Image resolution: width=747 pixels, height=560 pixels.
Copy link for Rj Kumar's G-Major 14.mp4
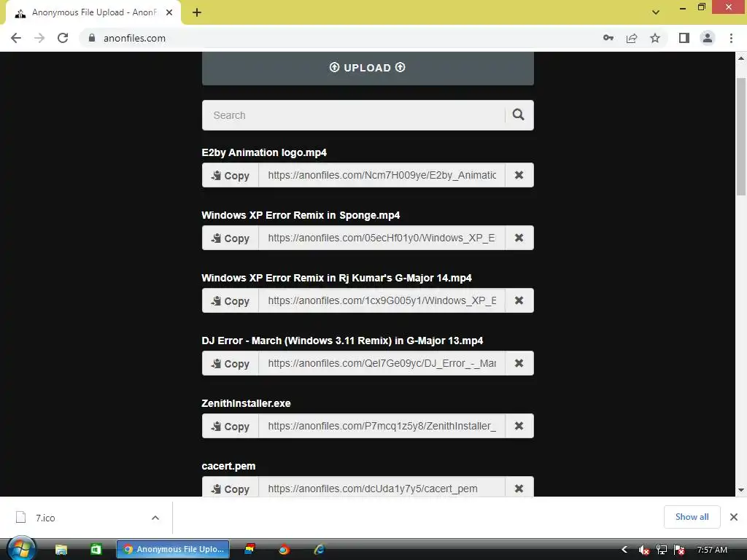[x=230, y=301]
